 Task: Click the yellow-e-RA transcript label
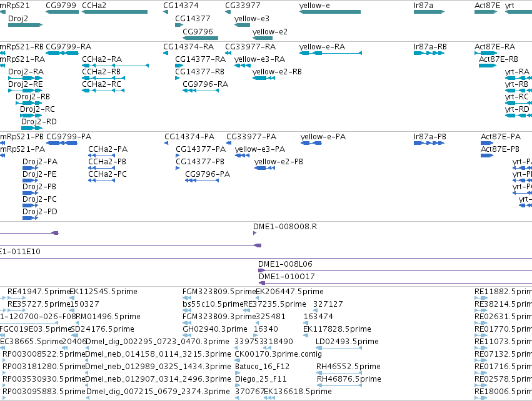click(x=323, y=46)
